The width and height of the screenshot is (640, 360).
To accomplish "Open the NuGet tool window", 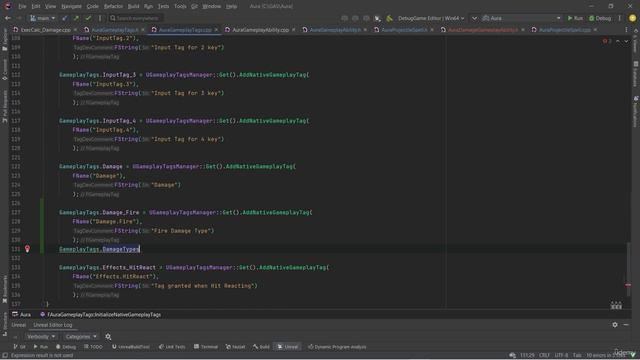I will pos(236,347).
